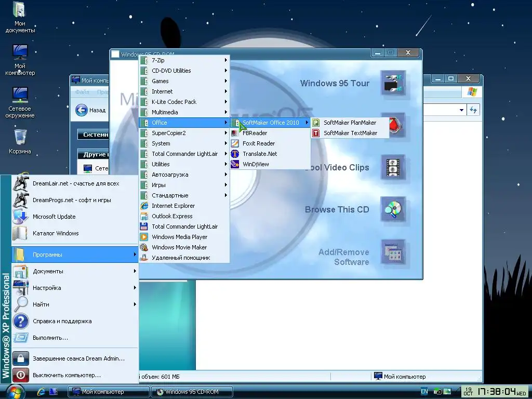Expand the System submenu
This screenshot has height=399, width=532.
184,143
